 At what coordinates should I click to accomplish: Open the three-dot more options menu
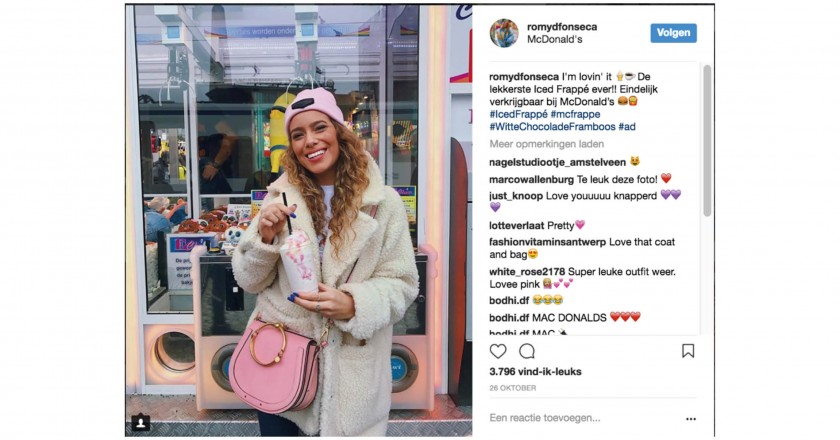click(691, 419)
